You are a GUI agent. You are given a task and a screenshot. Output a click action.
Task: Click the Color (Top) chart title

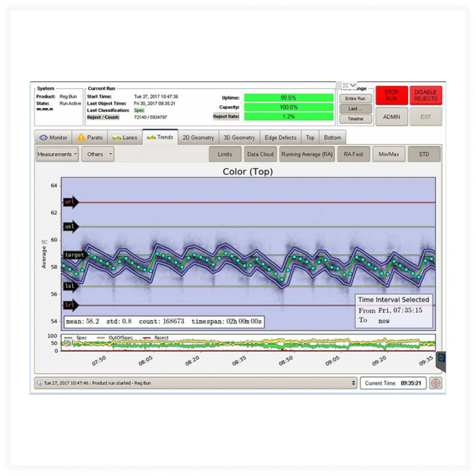tap(248, 171)
